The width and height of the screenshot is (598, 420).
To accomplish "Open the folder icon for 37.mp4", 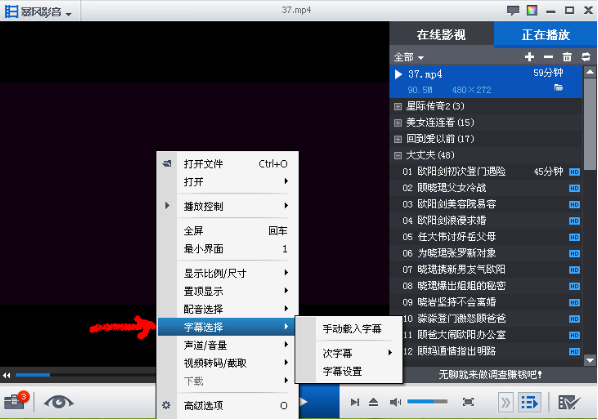I will (x=558, y=88).
